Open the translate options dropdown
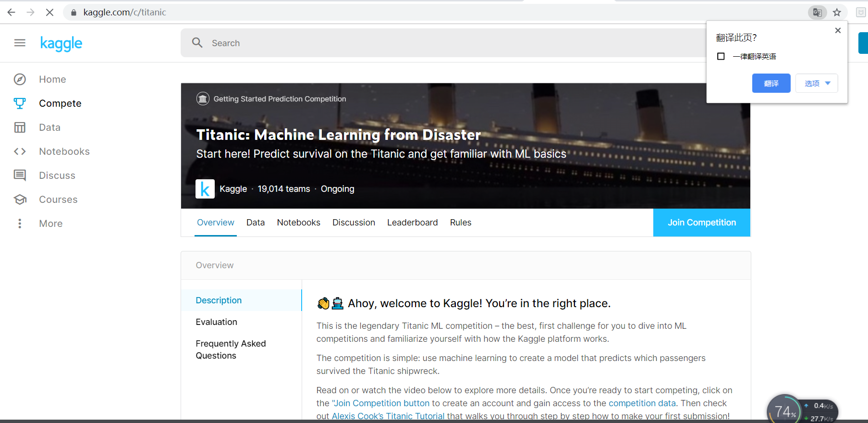The width and height of the screenshot is (868, 423). pos(817,83)
